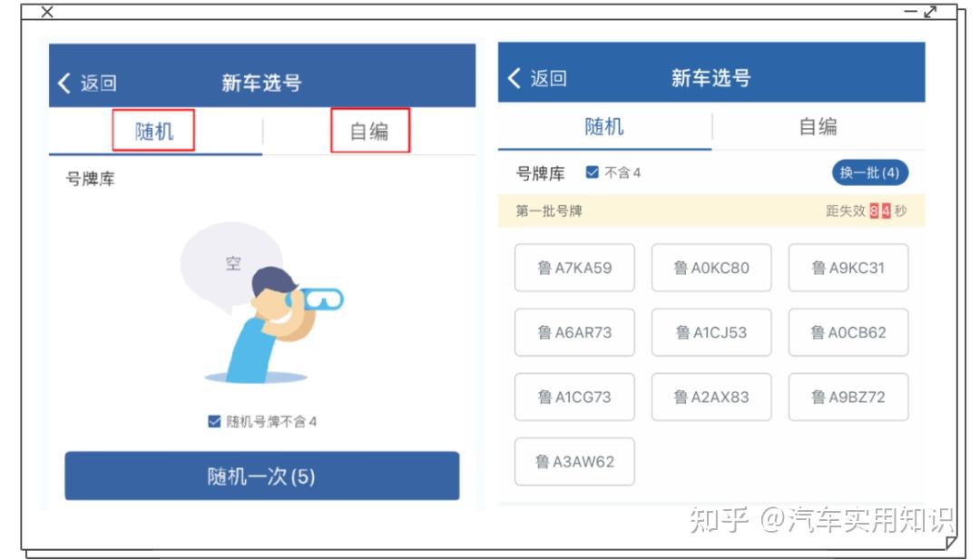
Task: Pick plate number 鲁 A6AR73
Action: pyautogui.click(x=574, y=332)
